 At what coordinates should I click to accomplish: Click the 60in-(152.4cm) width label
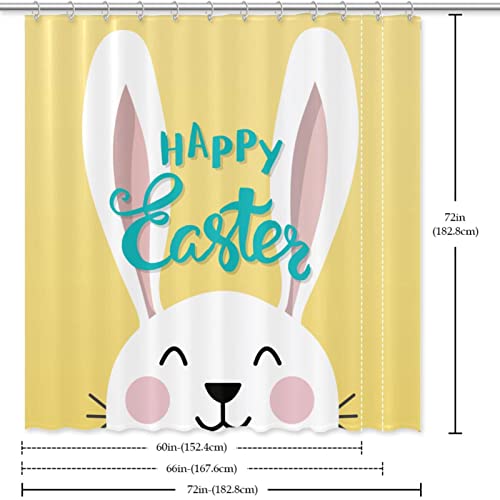click(192, 447)
